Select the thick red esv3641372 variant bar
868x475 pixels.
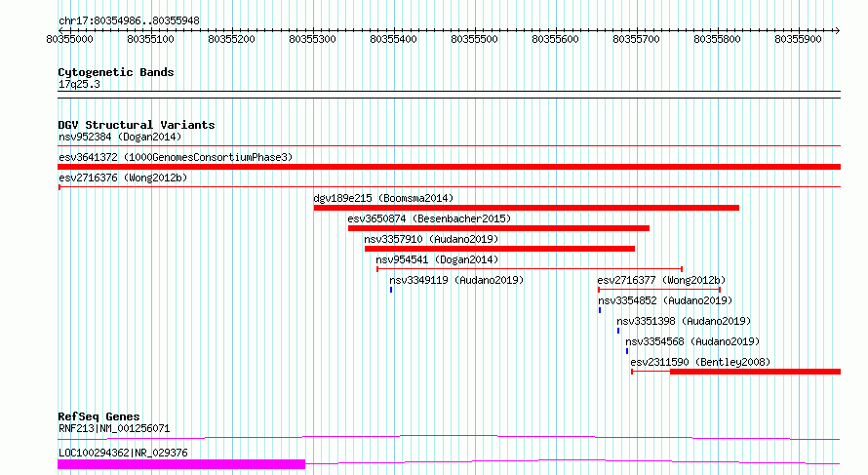[449, 167]
